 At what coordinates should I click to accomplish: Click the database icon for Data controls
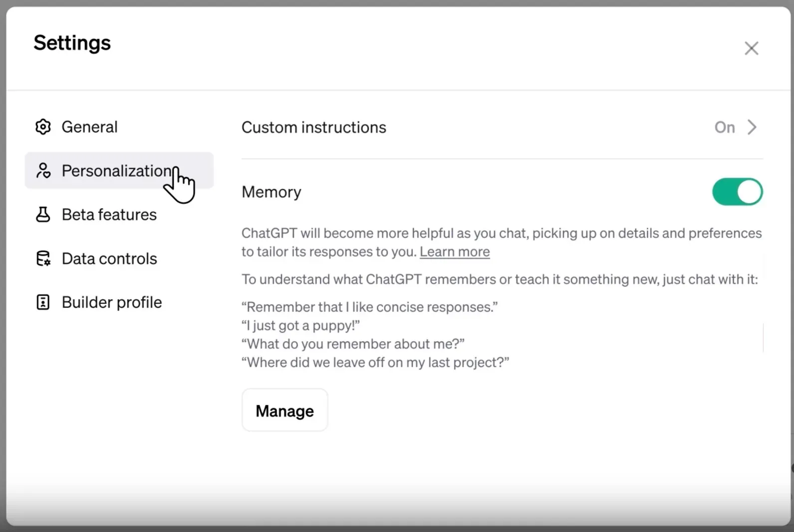point(43,259)
